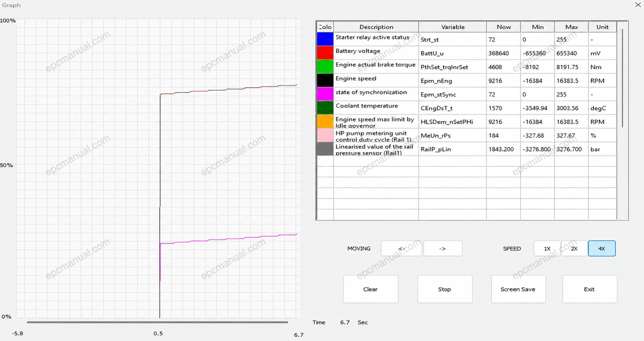Viewport: 644px width, 341px height.
Task: Click the Max column header
Action: pyautogui.click(x=572, y=27)
